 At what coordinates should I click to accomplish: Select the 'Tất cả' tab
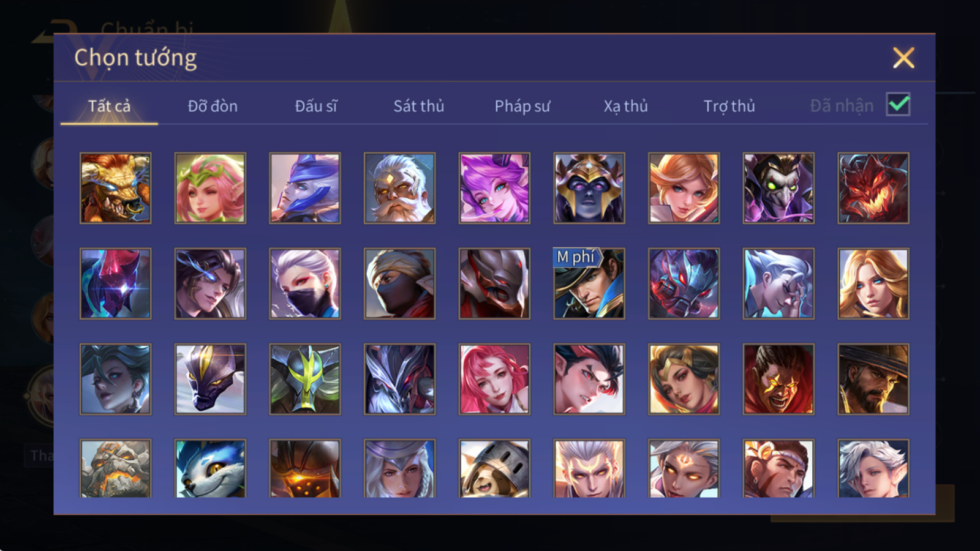pos(109,106)
